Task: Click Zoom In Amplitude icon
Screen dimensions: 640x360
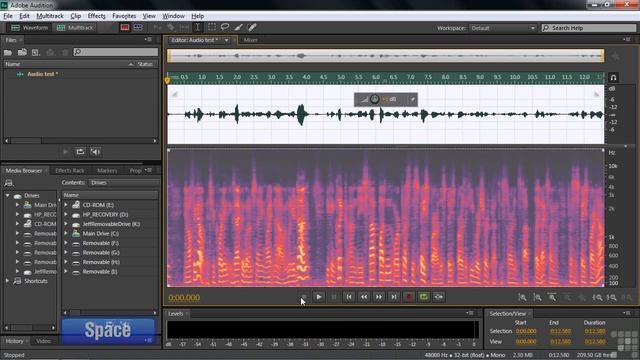Action: (522, 298)
